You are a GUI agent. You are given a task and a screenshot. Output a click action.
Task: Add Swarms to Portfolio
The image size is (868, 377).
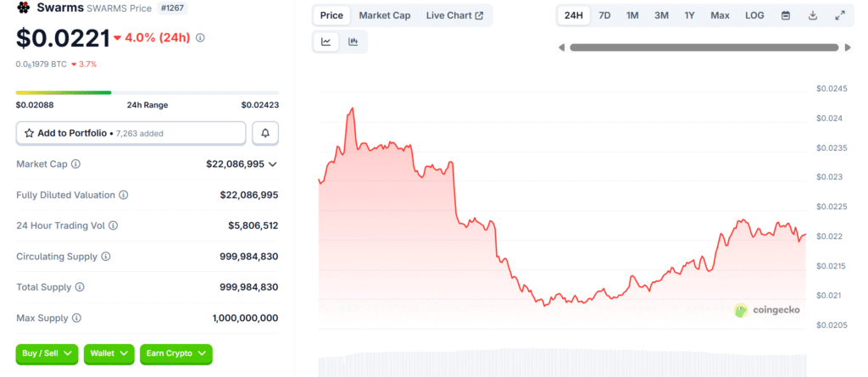coord(131,133)
